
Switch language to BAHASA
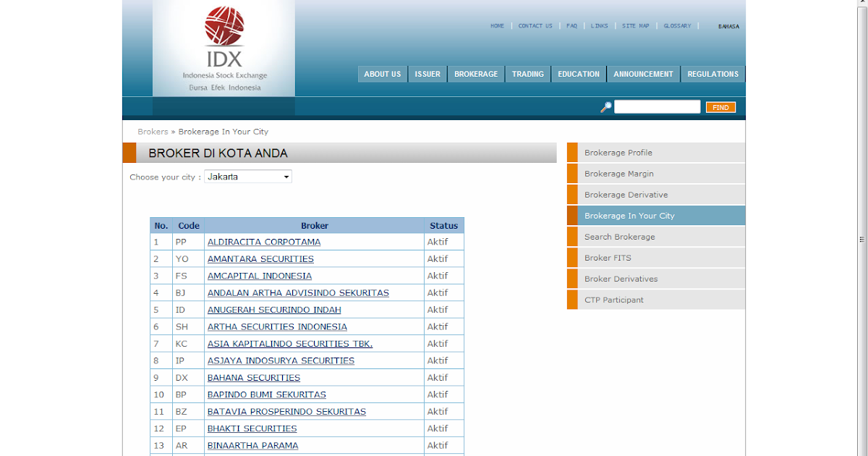(728, 27)
